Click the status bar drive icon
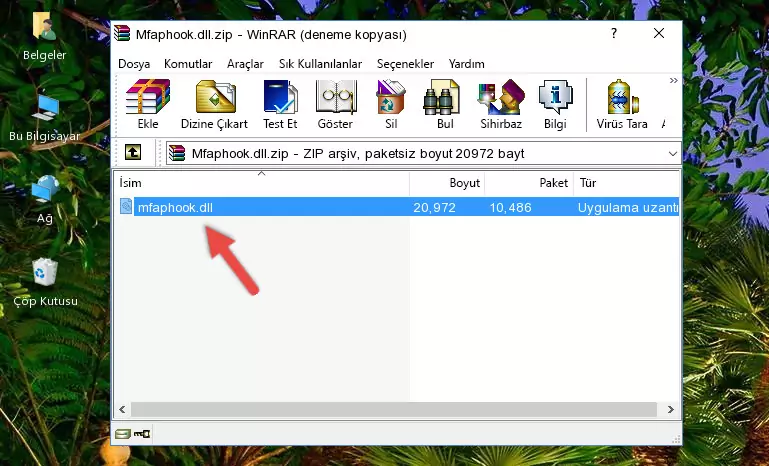 pos(122,434)
